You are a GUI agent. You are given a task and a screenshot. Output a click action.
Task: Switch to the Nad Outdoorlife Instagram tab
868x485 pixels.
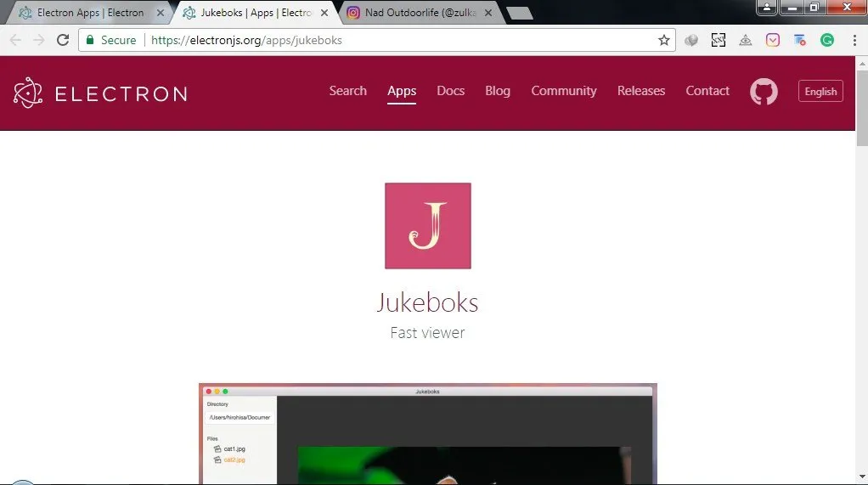click(x=420, y=13)
